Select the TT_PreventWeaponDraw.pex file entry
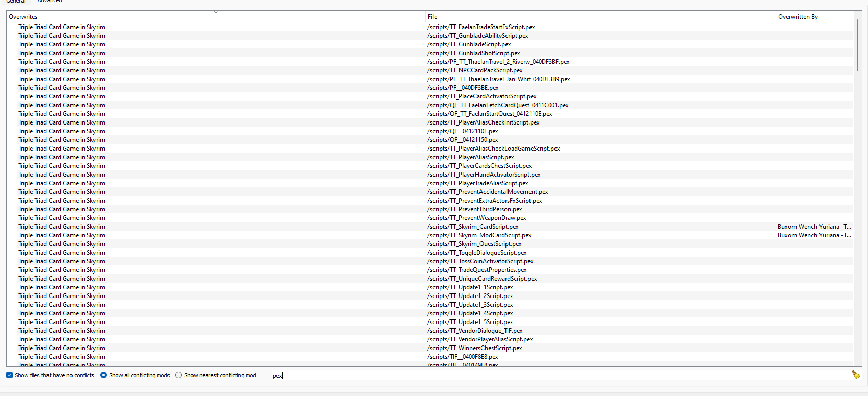Image resolution: width=868 pixels, height=396 pixels. (477, 218)
